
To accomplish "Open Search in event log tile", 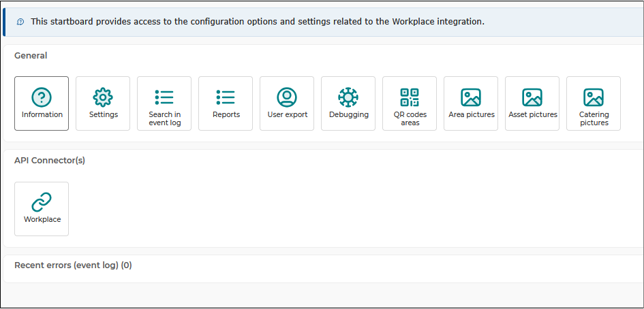I will [x=164, y=103].
